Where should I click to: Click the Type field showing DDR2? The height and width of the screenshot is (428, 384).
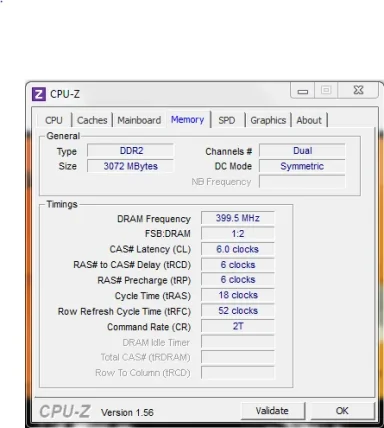[x=131, y=151]
